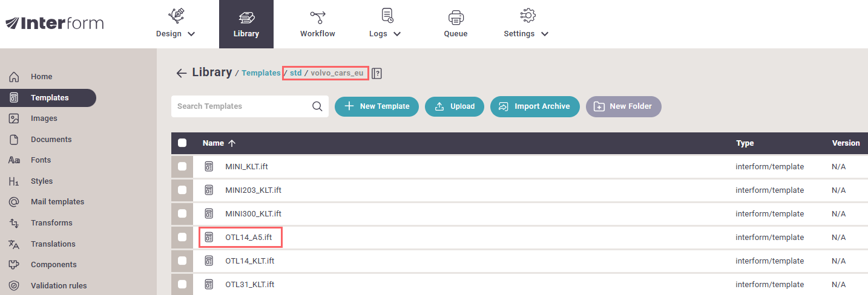The width and height of the screenshot is (868, 295).
Task: Click the template icon of OTL14_A5.ift
Action: [209, 238]
